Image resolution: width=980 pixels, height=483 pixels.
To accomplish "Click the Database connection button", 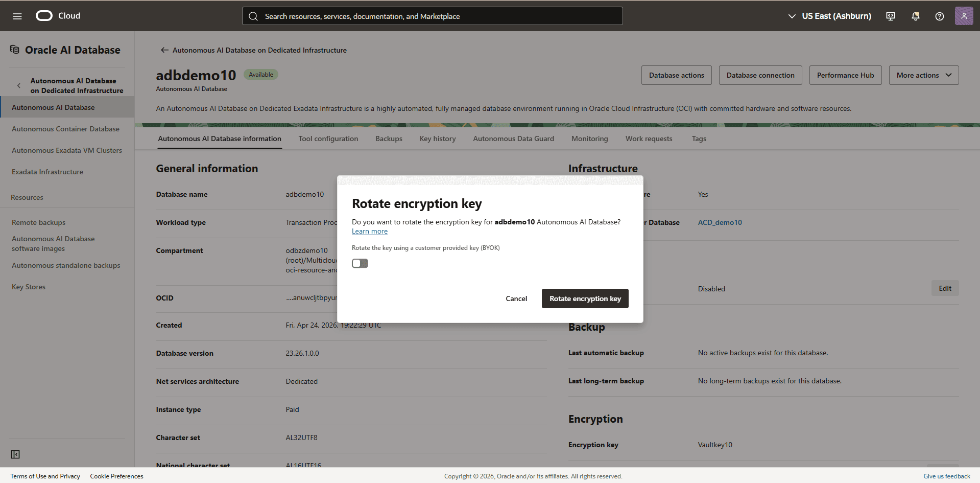I will pos(760,75).
